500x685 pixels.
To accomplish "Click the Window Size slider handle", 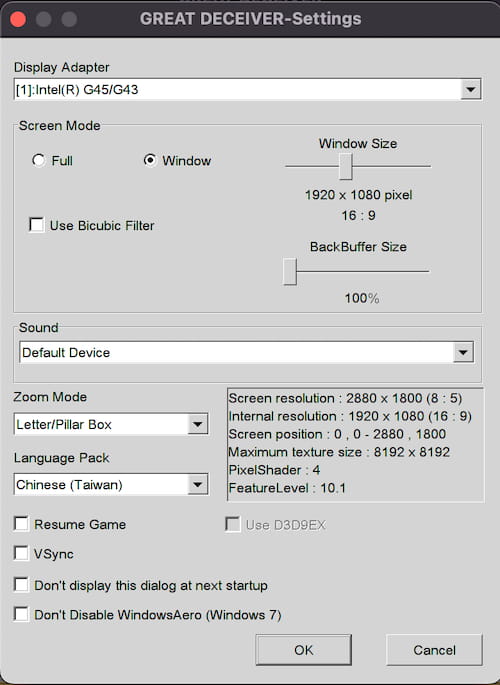I will tap(345, 166).
